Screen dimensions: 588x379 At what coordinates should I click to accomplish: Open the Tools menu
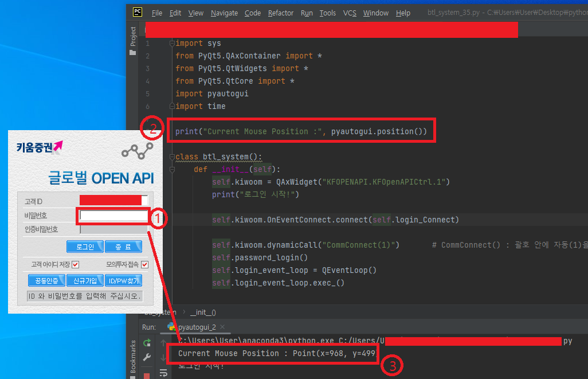click(x=327, y=13)
